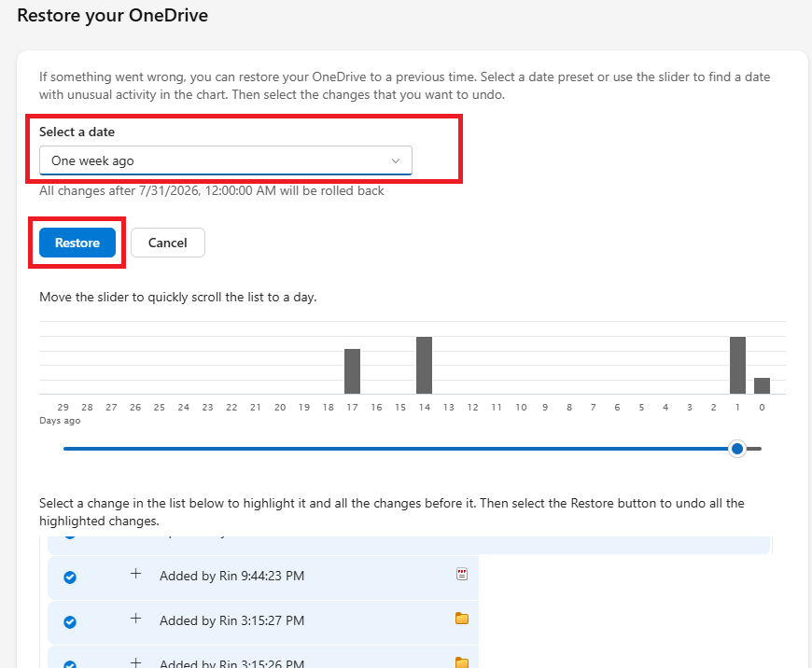
Task: Click the activity bar for 0 days ago
Action: coord(762,386)
